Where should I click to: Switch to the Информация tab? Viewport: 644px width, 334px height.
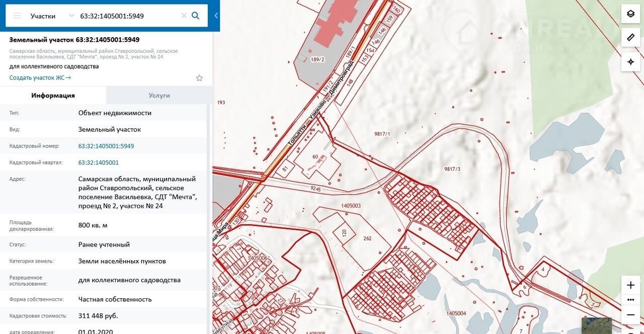53,96
